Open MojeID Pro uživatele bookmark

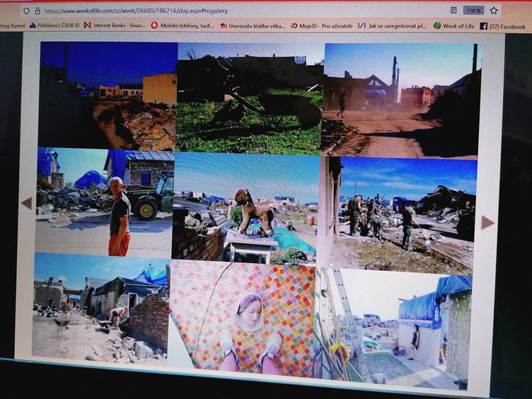click(322, 25)
